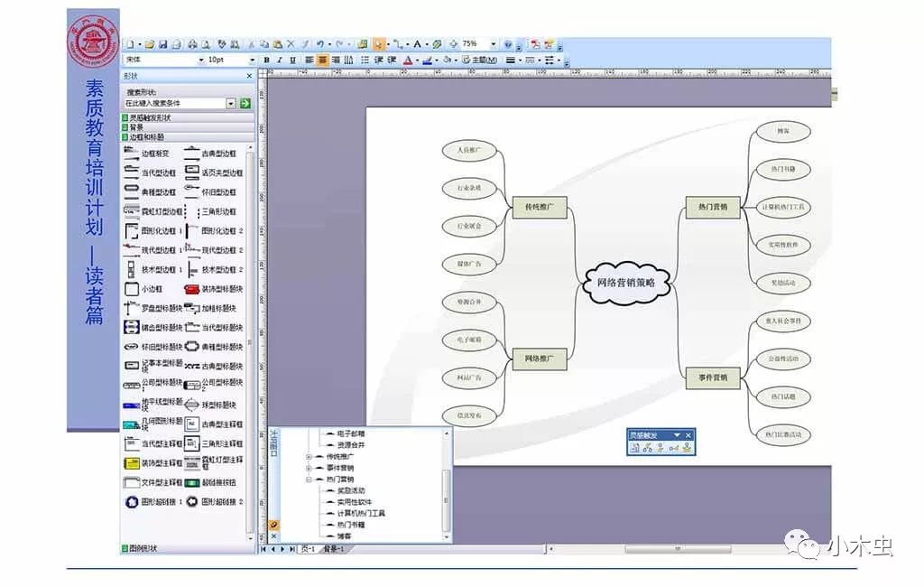Viewport: 924px width, 587px height.
Task: Open the 边框和标题 stencil header
Action: click(147, 137)
